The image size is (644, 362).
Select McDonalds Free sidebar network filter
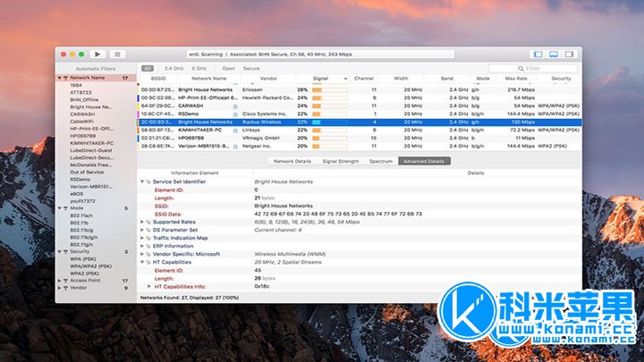[91, 164]
